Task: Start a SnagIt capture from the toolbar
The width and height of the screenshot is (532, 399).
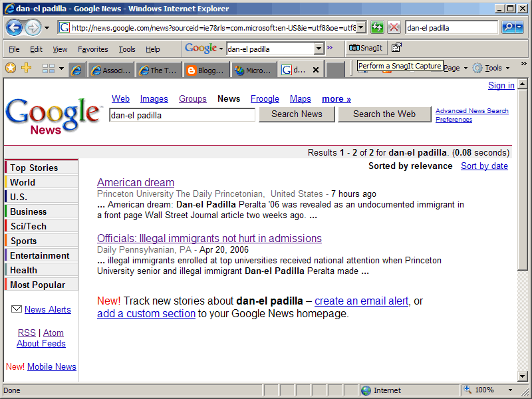Action: tap(366, 48)
